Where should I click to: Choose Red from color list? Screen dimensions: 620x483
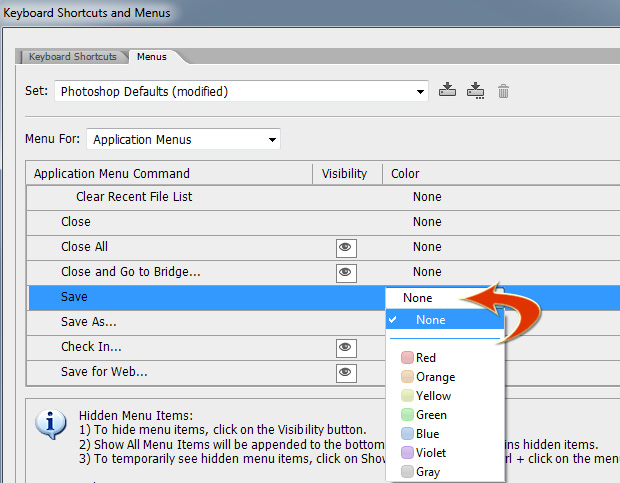point(445,357)
